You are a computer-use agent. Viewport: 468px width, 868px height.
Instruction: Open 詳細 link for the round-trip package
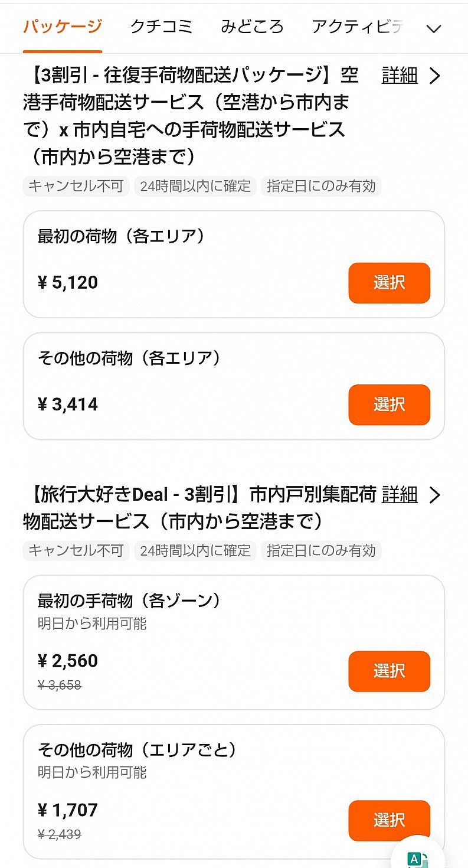[x=400, y=76]
